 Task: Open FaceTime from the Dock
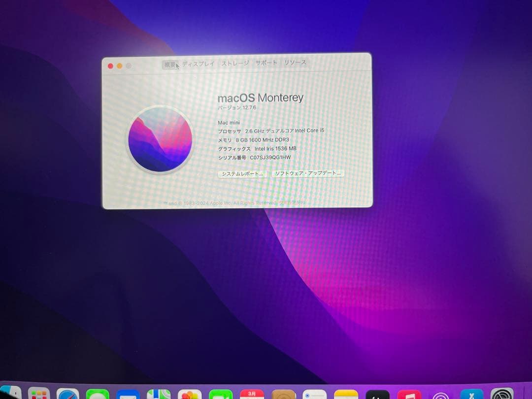(x=221, y=394)
